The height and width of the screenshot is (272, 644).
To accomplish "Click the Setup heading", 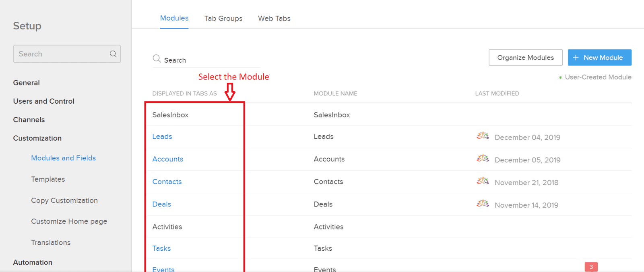I will tap(27, 26).
